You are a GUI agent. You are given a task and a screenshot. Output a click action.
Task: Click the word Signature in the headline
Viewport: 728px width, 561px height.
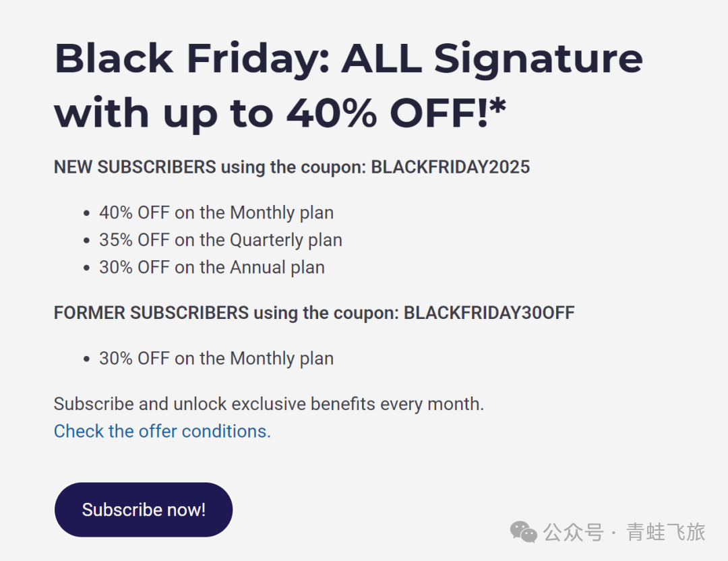coord(537,58)
